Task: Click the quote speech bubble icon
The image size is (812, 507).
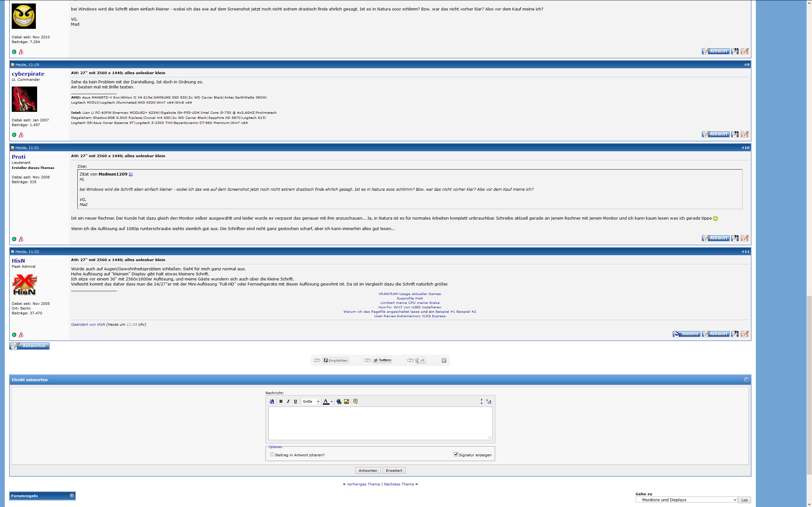Action: pyautogui.click(x=355, y=401)
